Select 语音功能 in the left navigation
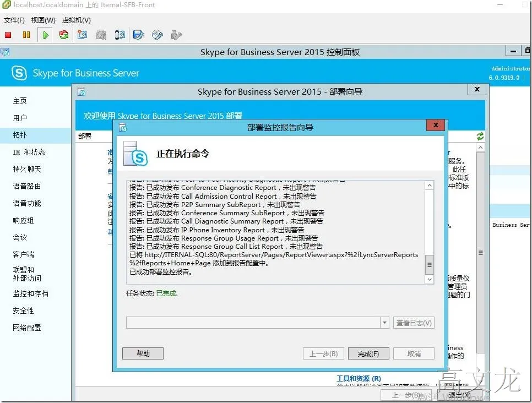Viewport: 532px width, 403px height. click(27, 203)
